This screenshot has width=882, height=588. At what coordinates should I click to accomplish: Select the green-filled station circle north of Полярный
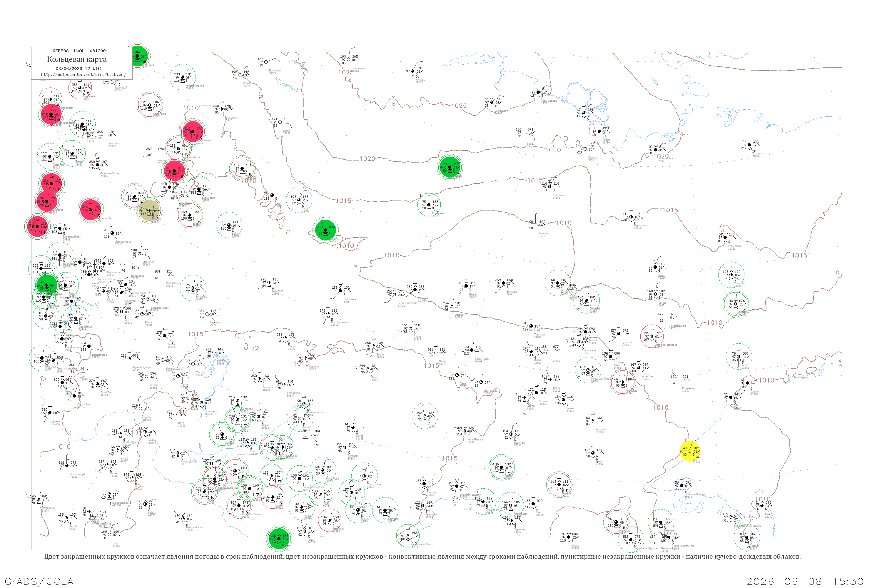coord(450,167)
